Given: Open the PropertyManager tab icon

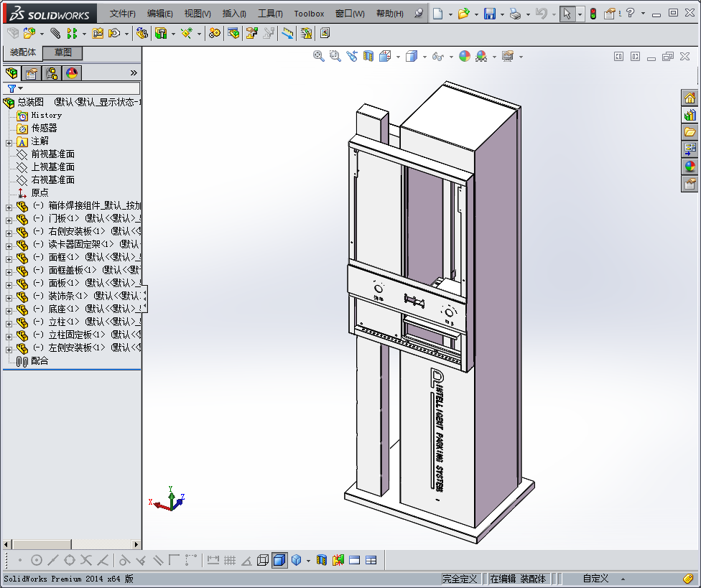Looking at the screenshot, I should point(32,73).
